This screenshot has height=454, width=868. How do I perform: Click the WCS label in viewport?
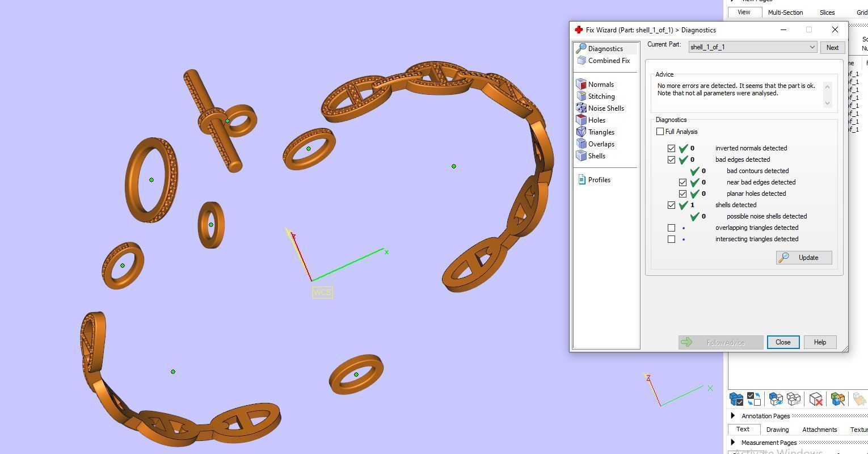coord(322,292)
